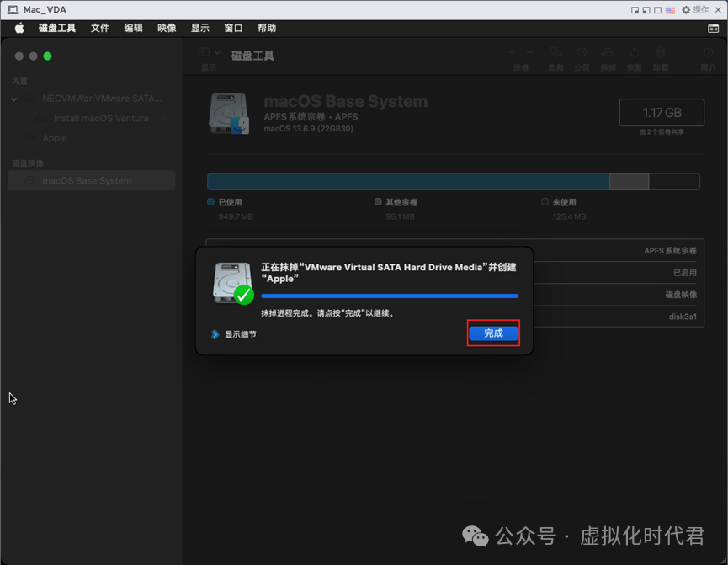
Task: Select NECVMWar VMware SATA disk in sidebar
Action: click(x=92, y=99)
